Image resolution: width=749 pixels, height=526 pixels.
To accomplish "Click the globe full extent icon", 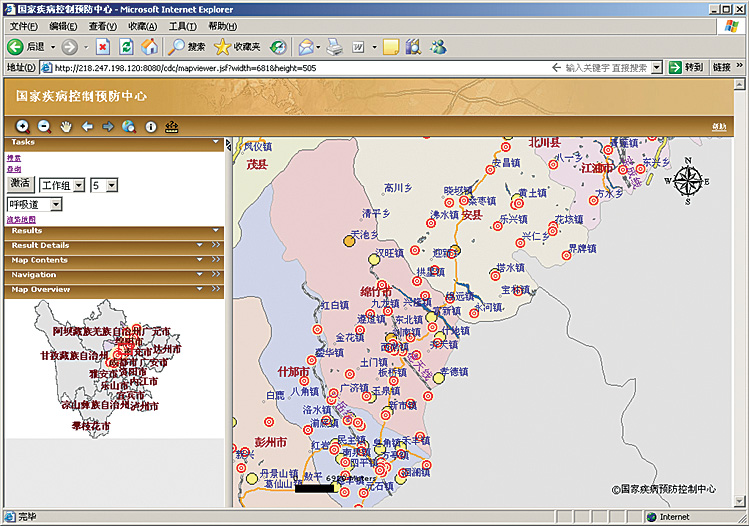I will pos(129,127).
